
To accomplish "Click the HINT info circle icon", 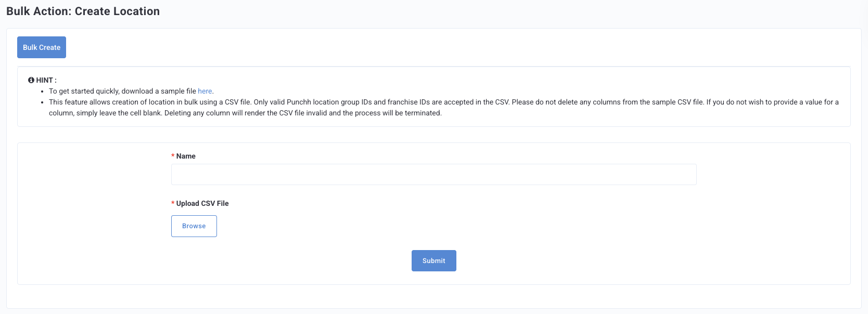I will [x=31, y=80].
